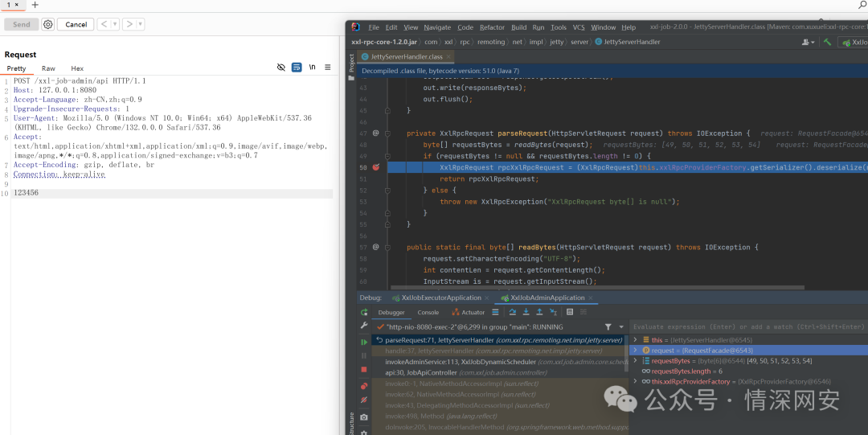This screenshot has height=435, width=868.
Task: Click the JettyServerHandler breadcrumb
Action: click(628, 42)
